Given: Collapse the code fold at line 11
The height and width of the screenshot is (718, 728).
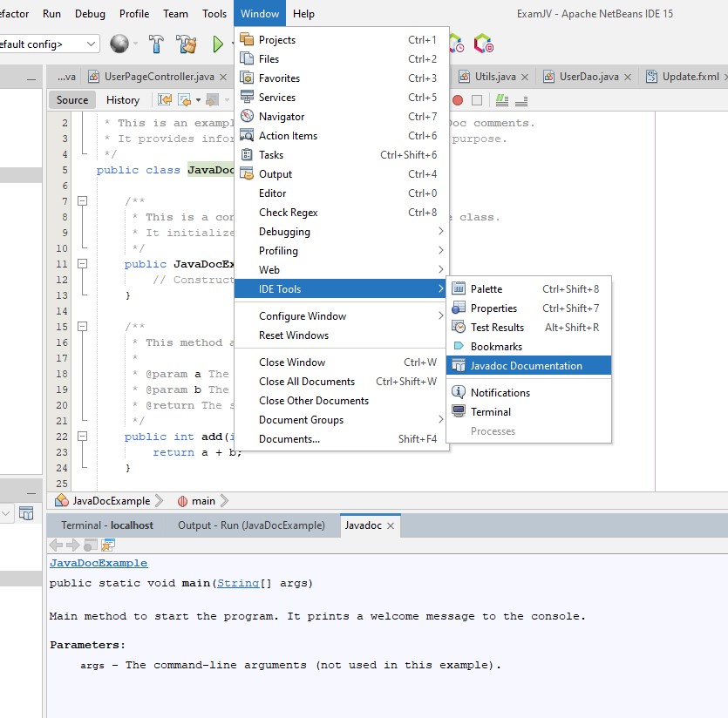Looking at the screenshot, I should click(83, 263).
